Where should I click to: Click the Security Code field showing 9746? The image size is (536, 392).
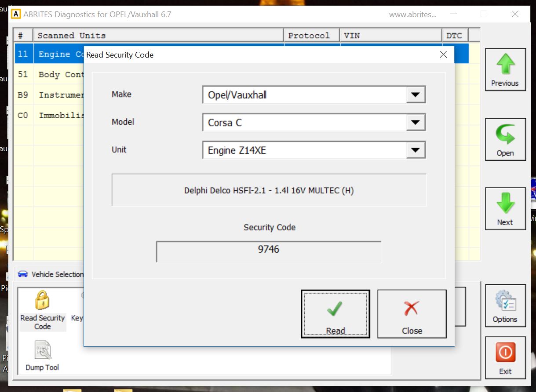(x=269, y=251)
